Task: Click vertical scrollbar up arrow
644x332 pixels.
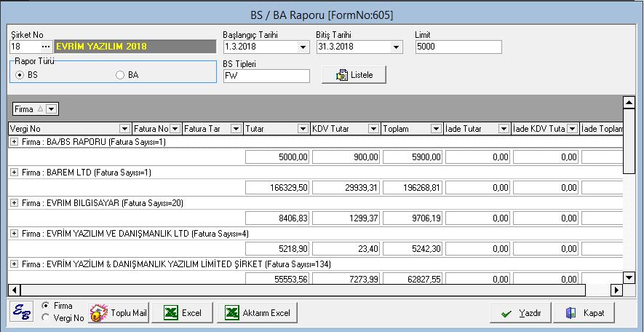Action: pyautogui.click(x=629, y=103)
